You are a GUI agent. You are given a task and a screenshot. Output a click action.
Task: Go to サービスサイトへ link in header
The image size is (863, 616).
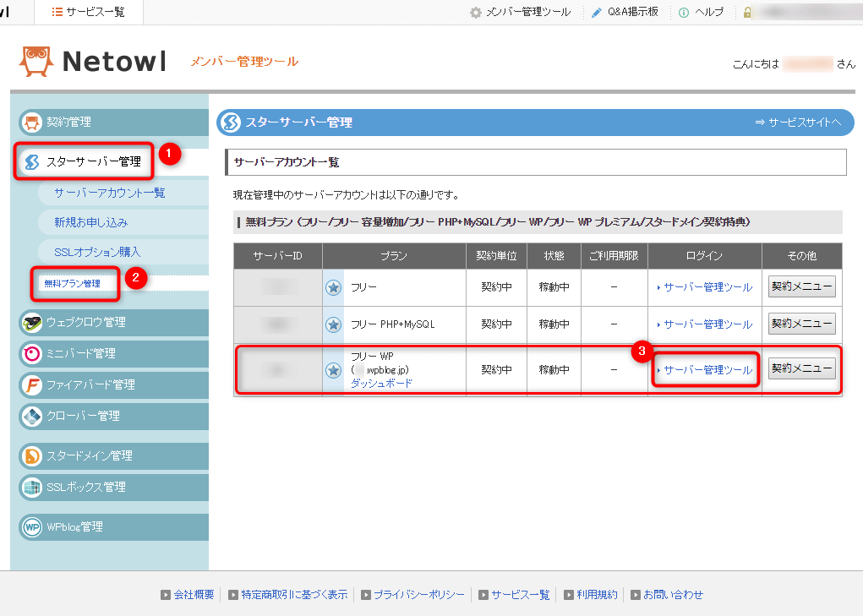point(798,123)
